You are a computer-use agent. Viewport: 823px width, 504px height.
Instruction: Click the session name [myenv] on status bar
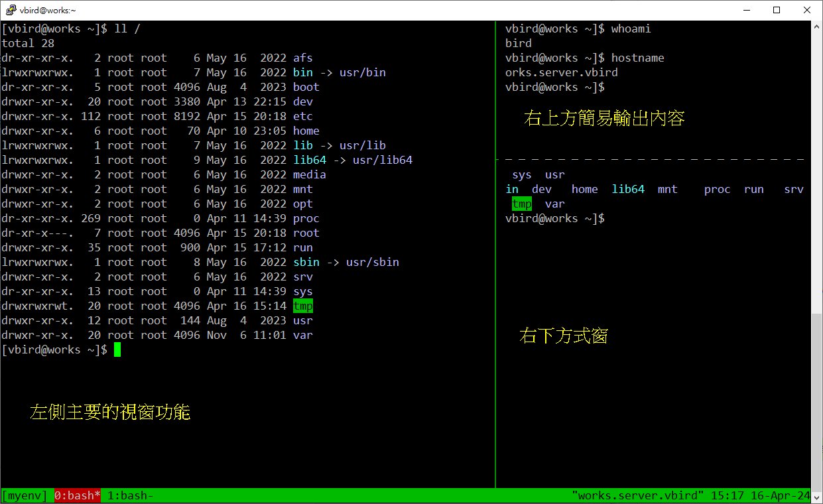pos(25,495)
